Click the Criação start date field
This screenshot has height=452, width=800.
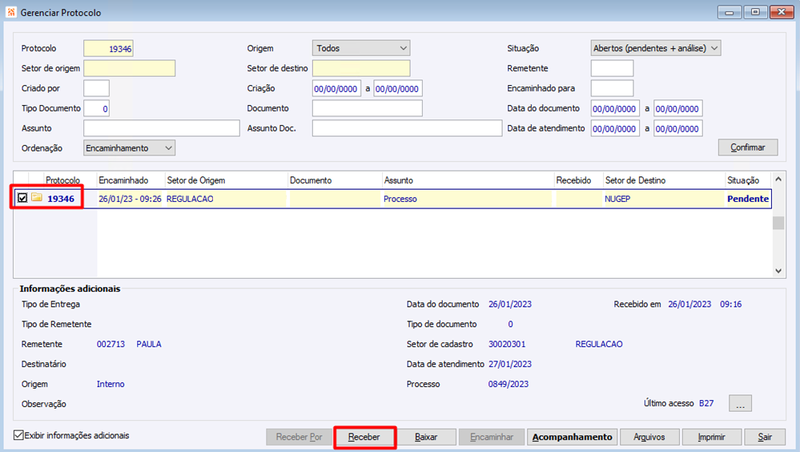coord(337,88)
